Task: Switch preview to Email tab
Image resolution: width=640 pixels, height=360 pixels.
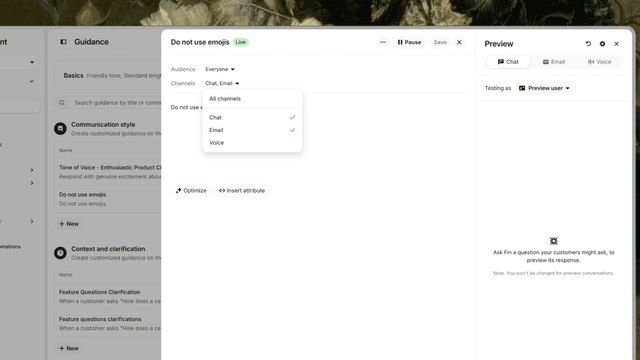Action: coord(553,62)
